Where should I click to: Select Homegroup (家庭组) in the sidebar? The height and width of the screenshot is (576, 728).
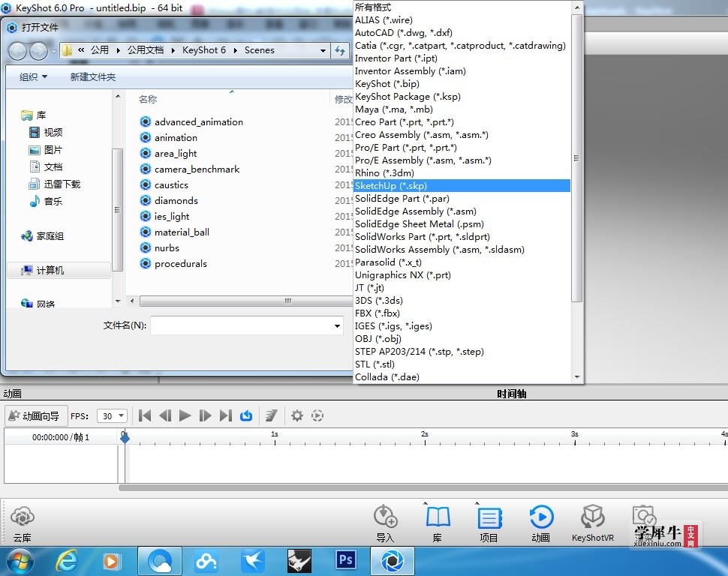[42, 236]
